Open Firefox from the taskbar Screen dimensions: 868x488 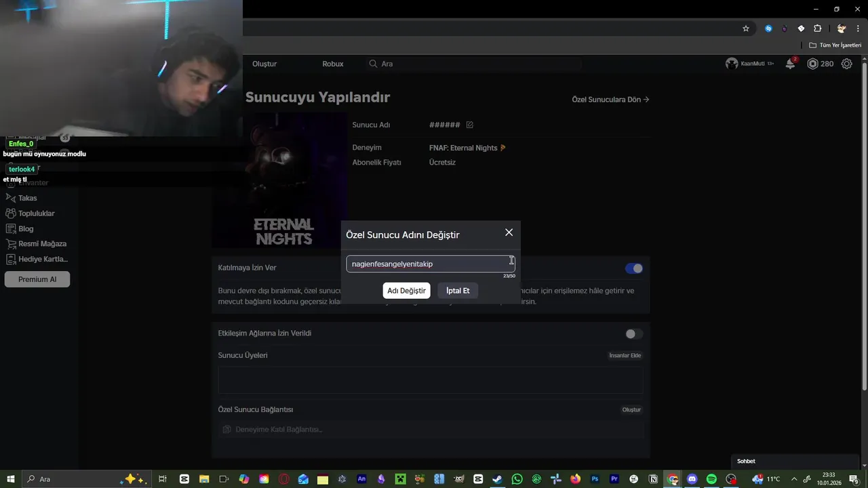576,479
